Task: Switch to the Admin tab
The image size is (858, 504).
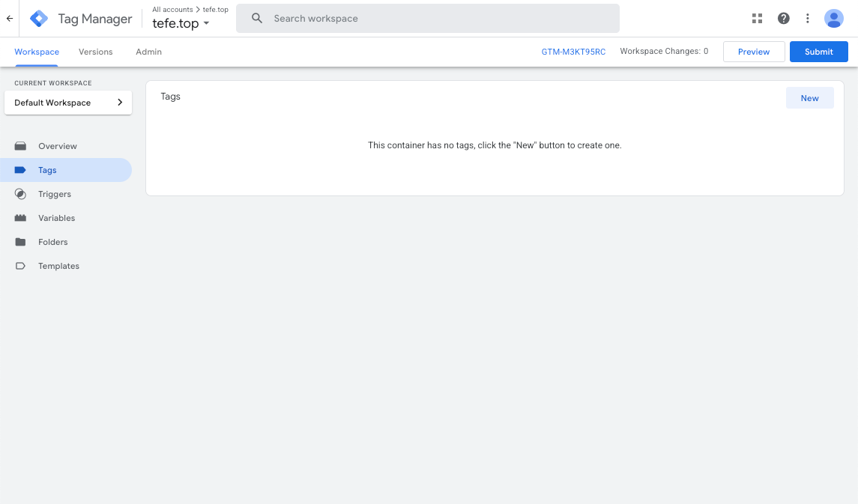Action: coord(148,52)
